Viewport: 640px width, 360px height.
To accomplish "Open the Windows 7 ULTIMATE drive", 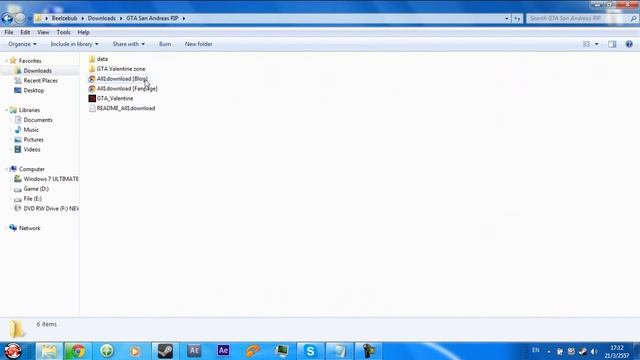I will (51, 179).
